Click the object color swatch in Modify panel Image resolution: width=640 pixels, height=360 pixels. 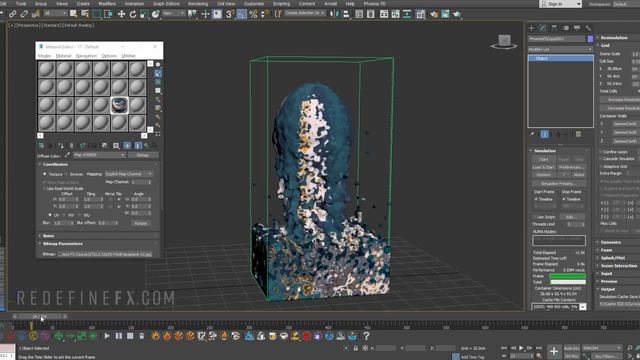click(590, 39)
